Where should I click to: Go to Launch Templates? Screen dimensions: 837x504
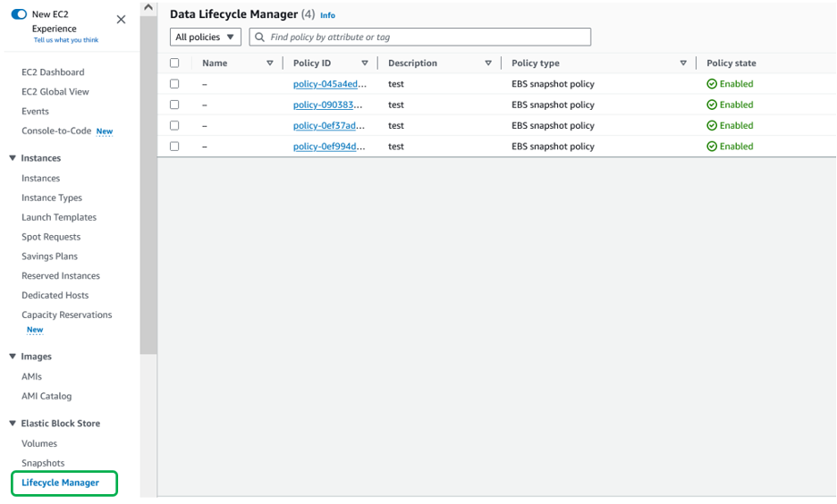coord(59,217)
